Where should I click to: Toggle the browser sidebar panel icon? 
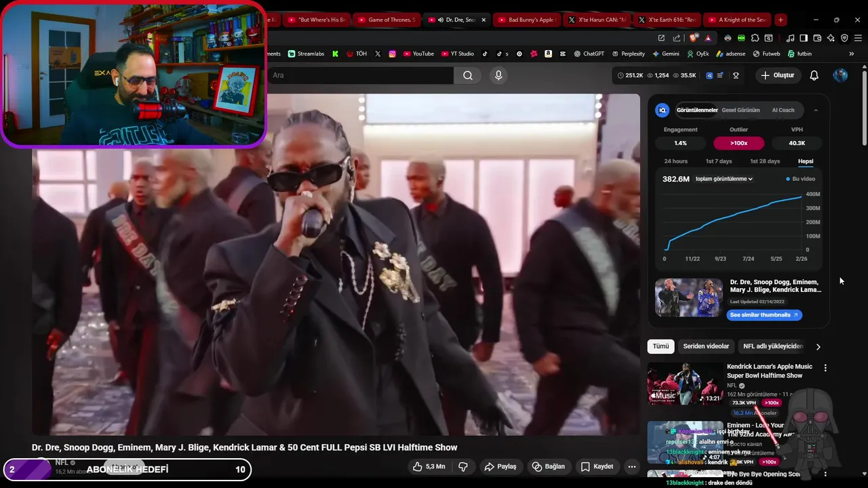804,39
